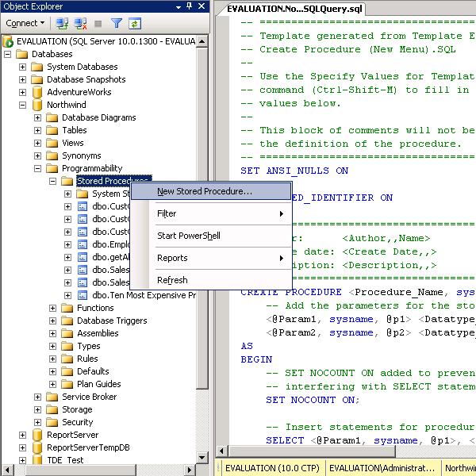Click query editor horizontal scroll left arrow
The width and height of the screenshot is (476, 476).
tap(222, 451)
